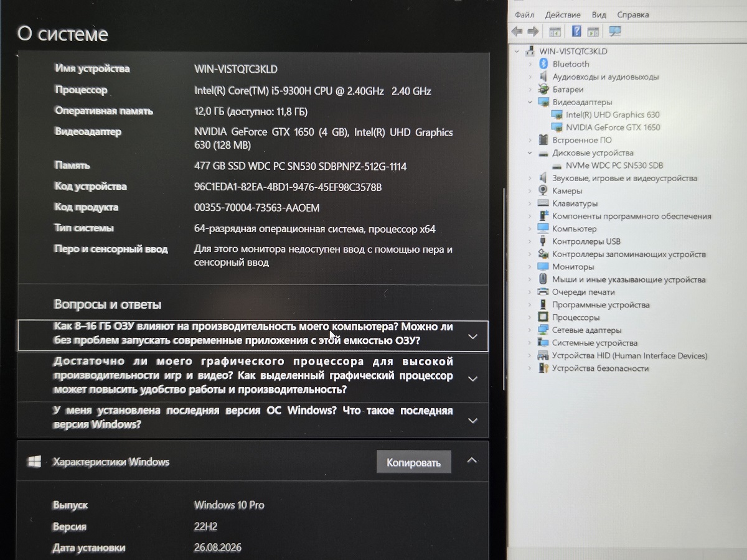The width and height of the screenshot is (747, 560).
Task: Collapse the Видеоадаптеры tree node
Action: click(530, 102)
